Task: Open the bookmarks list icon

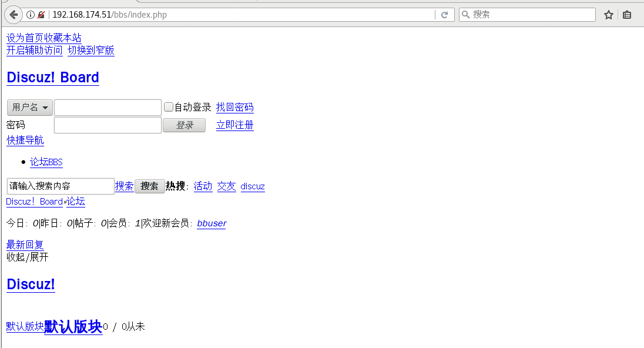Action: coord(627,15)
